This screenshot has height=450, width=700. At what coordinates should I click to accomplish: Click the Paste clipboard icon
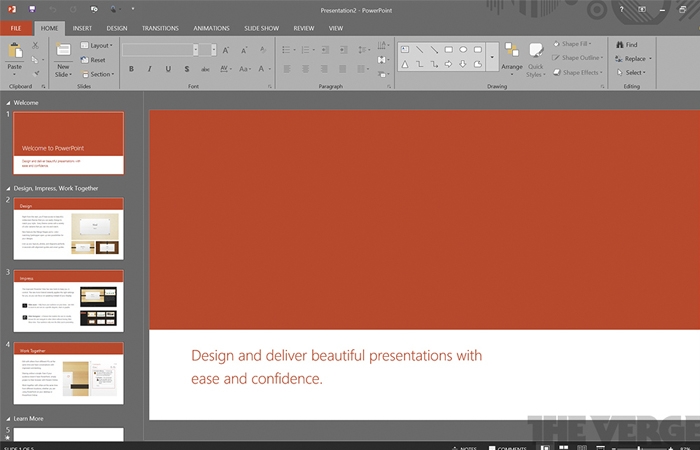pyautogui.click(x=15, y=50)
